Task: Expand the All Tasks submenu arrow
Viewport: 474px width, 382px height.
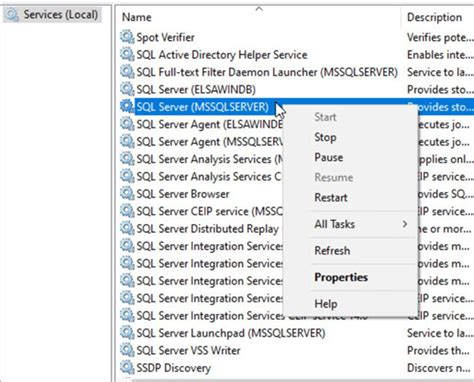Action: pyautogui.click(x=405, y=224)
